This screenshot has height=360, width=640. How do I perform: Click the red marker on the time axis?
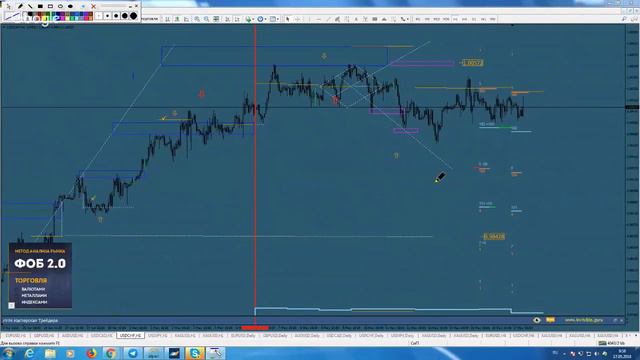tap(255, 328)
